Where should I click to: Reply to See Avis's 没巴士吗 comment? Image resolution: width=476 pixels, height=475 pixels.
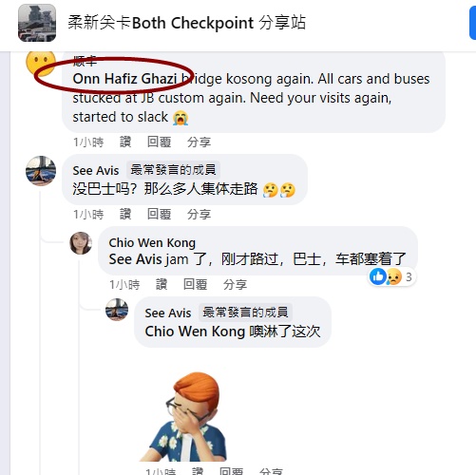point(159,215)
